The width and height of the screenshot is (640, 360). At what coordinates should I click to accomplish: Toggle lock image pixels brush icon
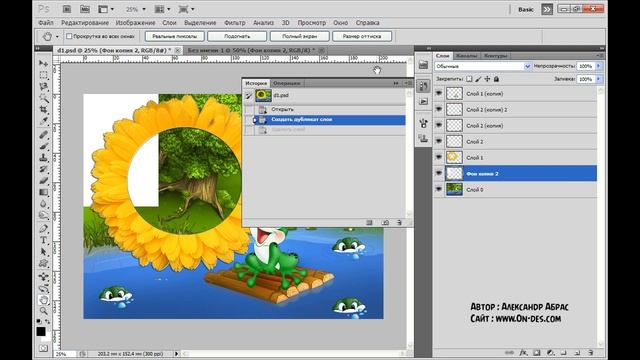[x=478, y=79]
